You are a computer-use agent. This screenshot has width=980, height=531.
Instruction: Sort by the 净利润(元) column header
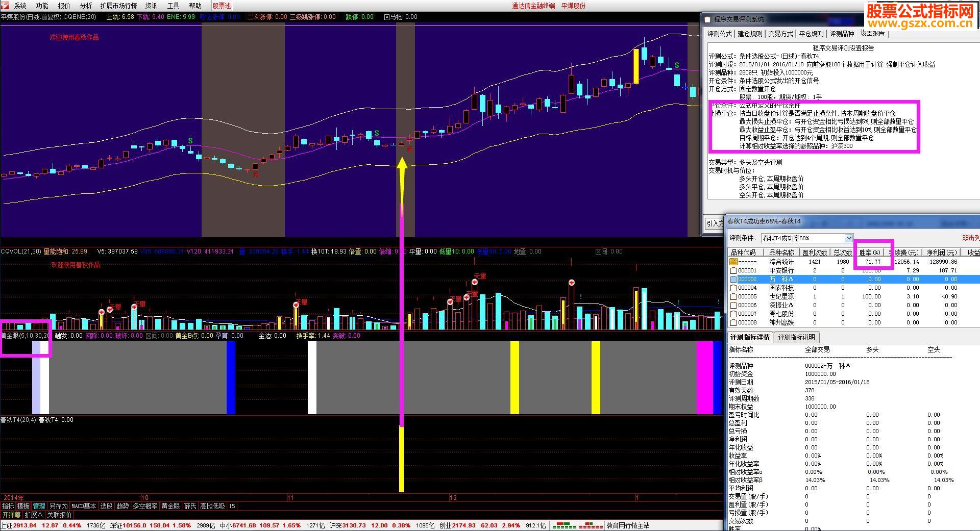[942, 252]
